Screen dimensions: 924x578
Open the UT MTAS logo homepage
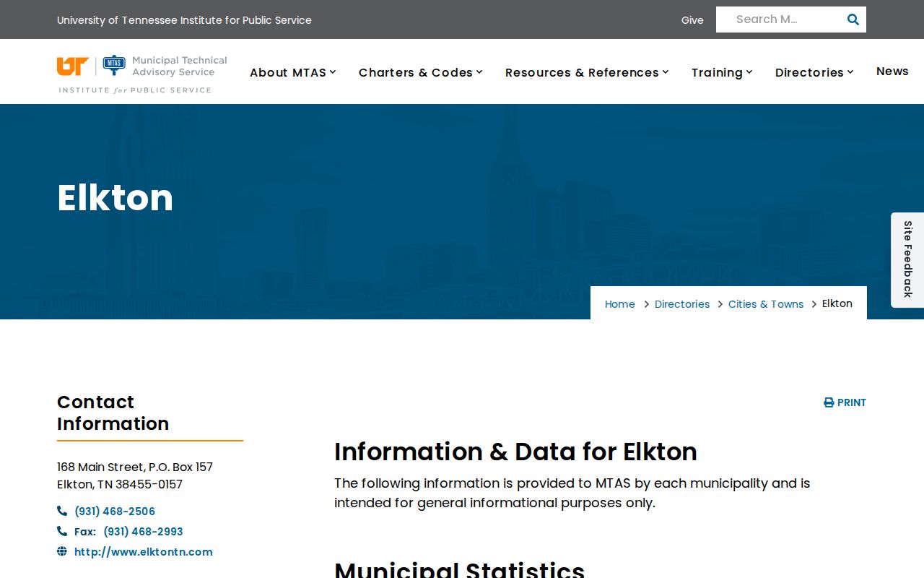(142, 74)
